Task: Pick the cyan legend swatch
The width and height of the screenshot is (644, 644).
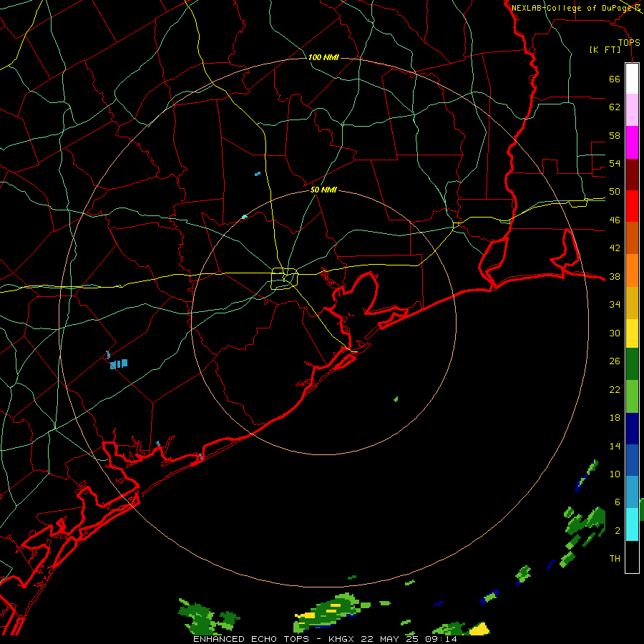Action: click(632, 525)
